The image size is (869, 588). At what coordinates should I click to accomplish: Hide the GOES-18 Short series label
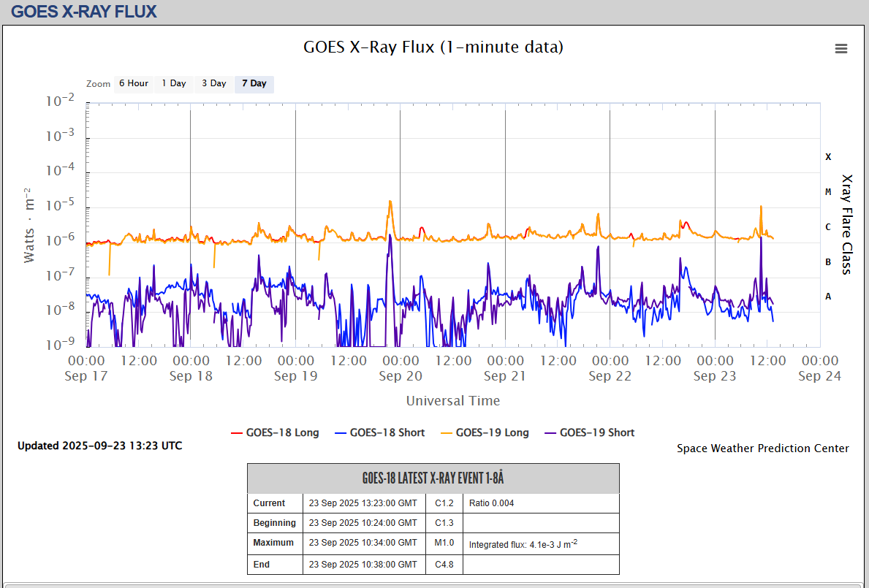pyautogui.click(x=387, y=432)
